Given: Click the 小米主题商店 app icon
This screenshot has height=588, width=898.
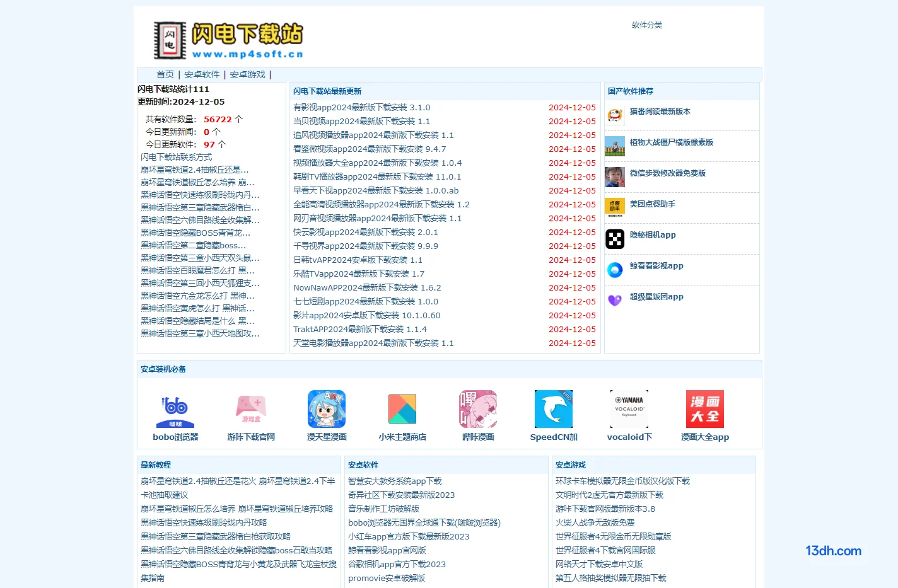Looking at the screenshot, I should (x=402, y=409).
